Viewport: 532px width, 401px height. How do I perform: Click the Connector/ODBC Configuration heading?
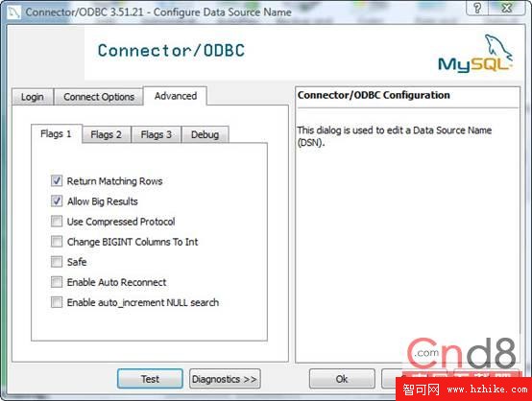point(374,95)
